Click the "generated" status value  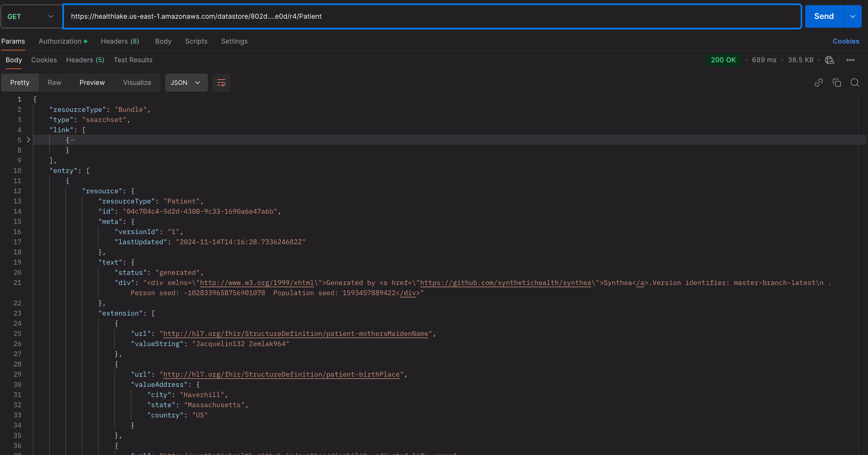178,272
